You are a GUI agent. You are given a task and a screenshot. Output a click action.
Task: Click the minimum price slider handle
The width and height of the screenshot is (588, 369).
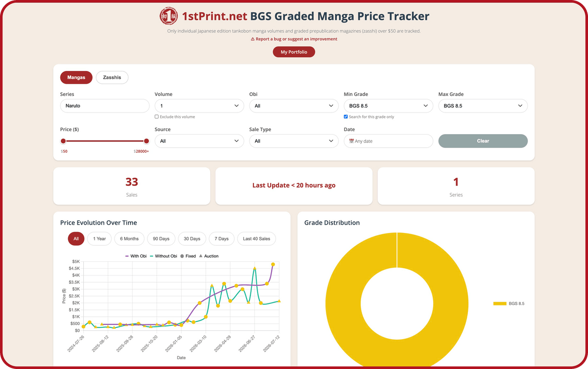(x=63, y=141)
